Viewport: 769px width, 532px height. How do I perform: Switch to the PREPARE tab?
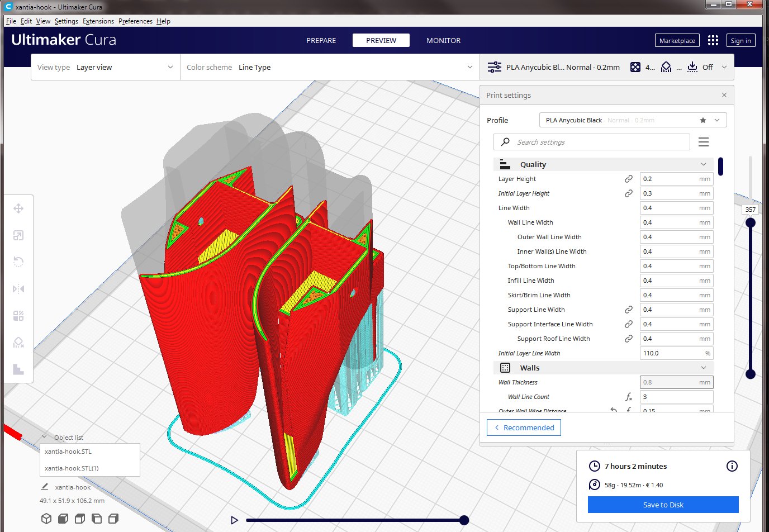321,40
